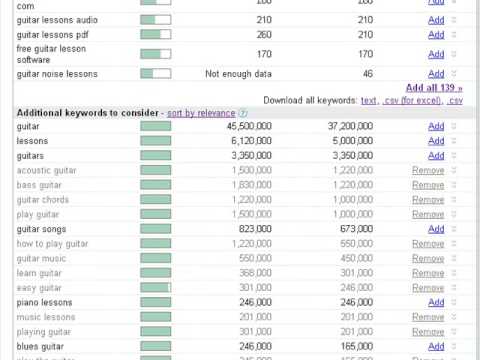Screen dimensions: 480x360
Task: Open match type dropdown in the lessons row
Action: (x=454, y=141)
